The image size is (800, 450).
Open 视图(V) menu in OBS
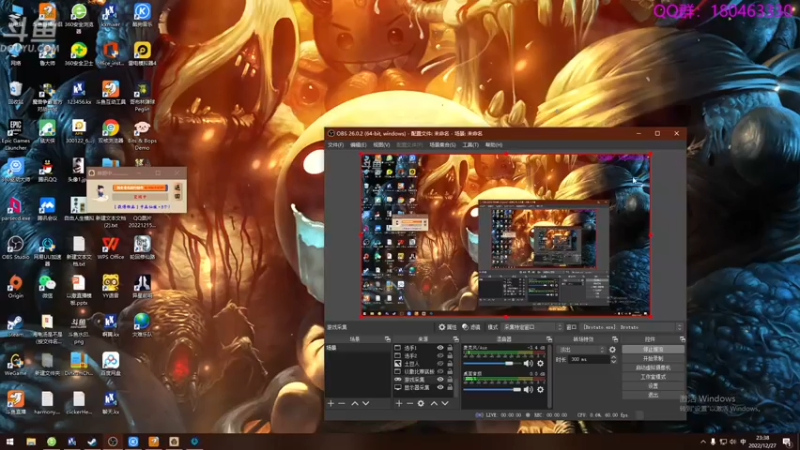pos(381,145)
